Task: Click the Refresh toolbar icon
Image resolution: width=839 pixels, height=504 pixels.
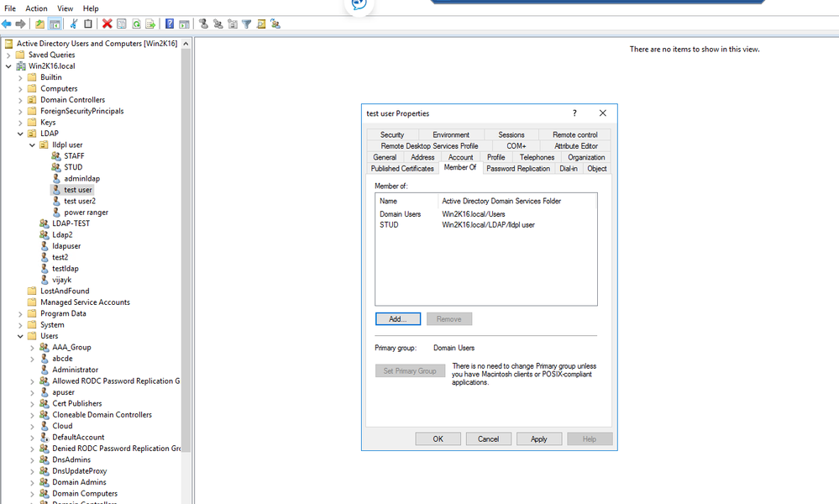Action: coord(136,24)
